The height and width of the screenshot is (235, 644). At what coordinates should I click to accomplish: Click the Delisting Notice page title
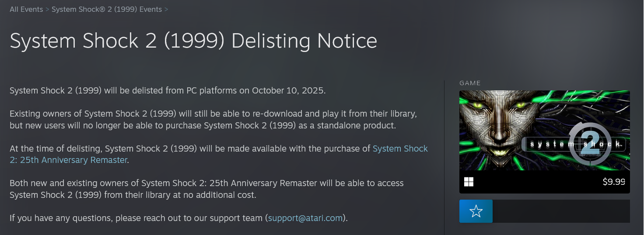193,41
